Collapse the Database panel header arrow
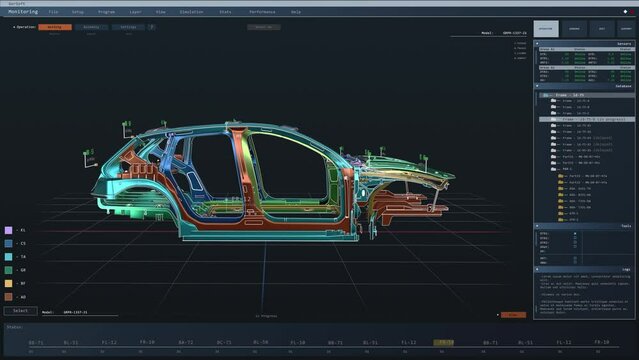This screenshot has width=639, height=360. coord(537,86)
